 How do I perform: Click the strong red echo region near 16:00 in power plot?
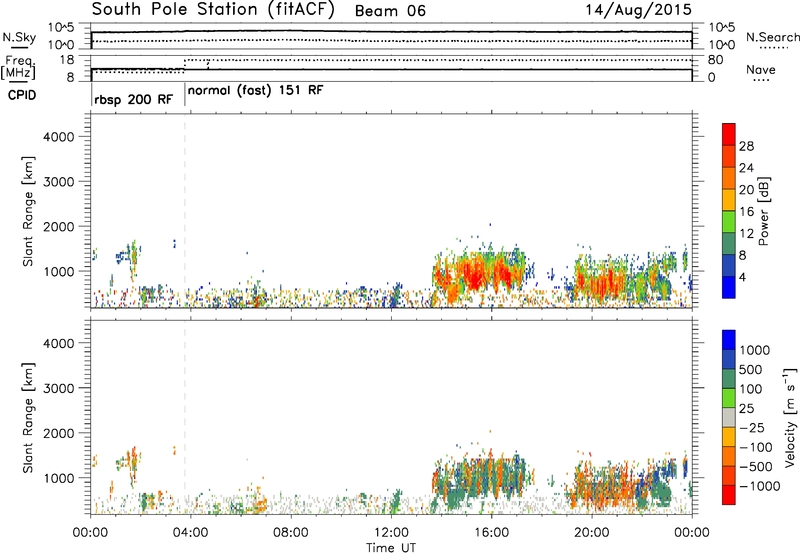476,275
